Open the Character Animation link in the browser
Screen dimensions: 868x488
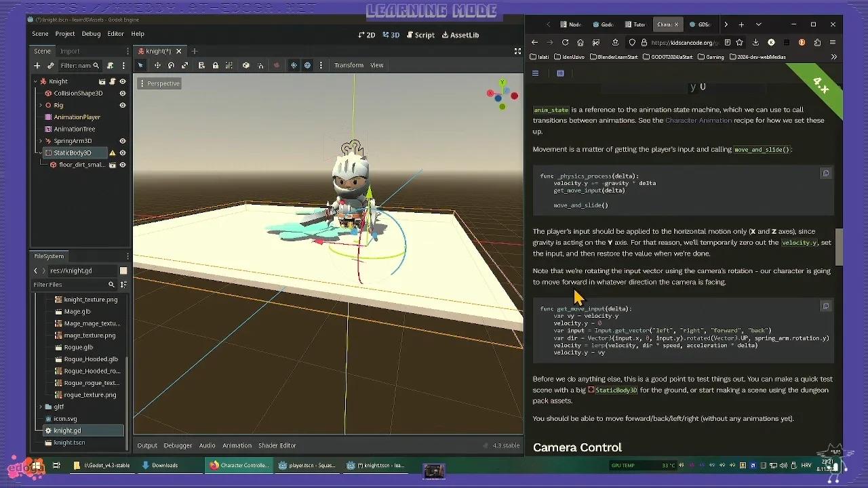click(x=698, y=120)
